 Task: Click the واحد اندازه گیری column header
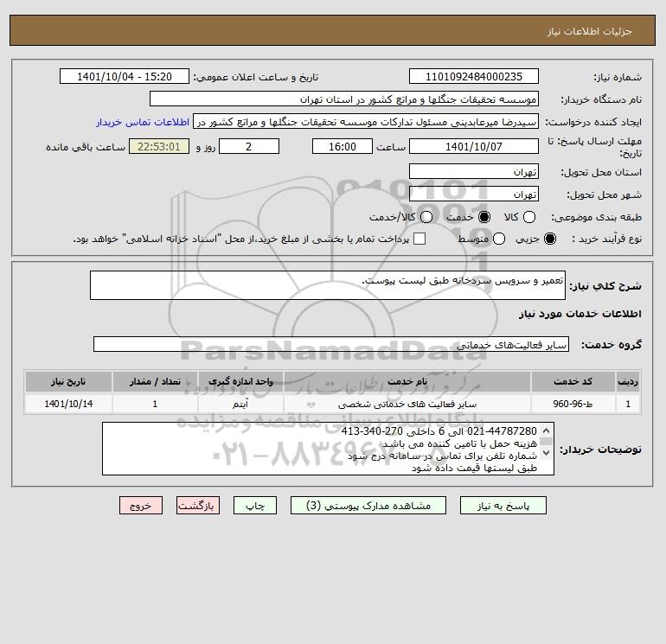[240, 381]
